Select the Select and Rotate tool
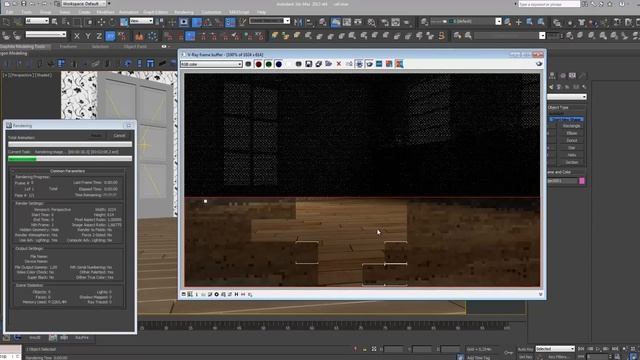640x360 pixels. pyautogui.click(x=112, y=22)
